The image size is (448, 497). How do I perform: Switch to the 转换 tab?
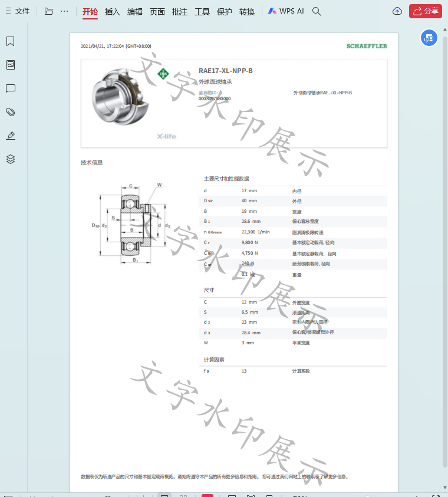(x=247, y=12)
